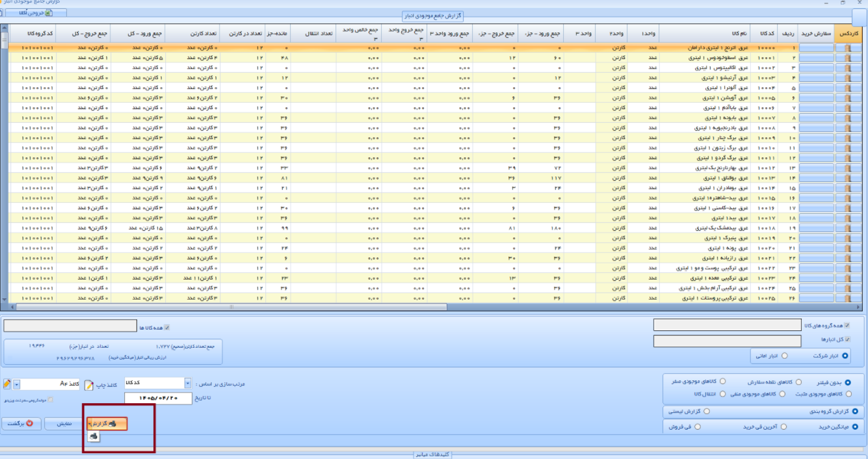Click the print icon under the گزارش button
The image size is (868, 459).
pos(94,436)
